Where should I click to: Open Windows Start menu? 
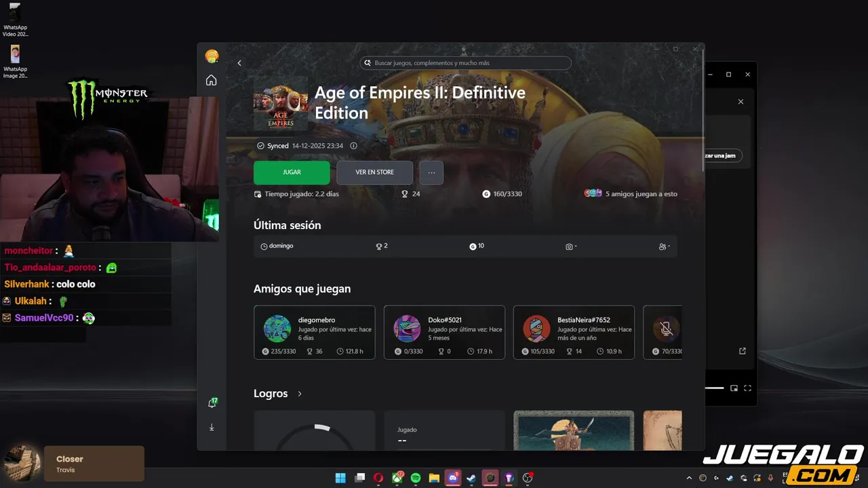[x=340, y=478]
